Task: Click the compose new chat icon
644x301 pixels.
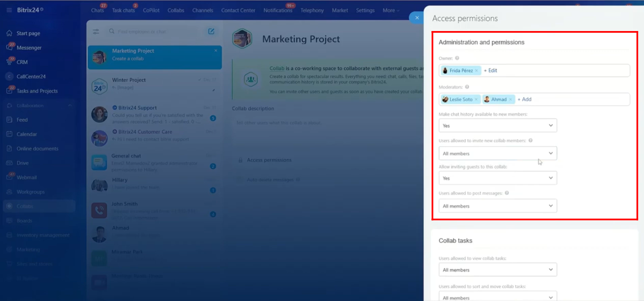Action: pos(211,31)
